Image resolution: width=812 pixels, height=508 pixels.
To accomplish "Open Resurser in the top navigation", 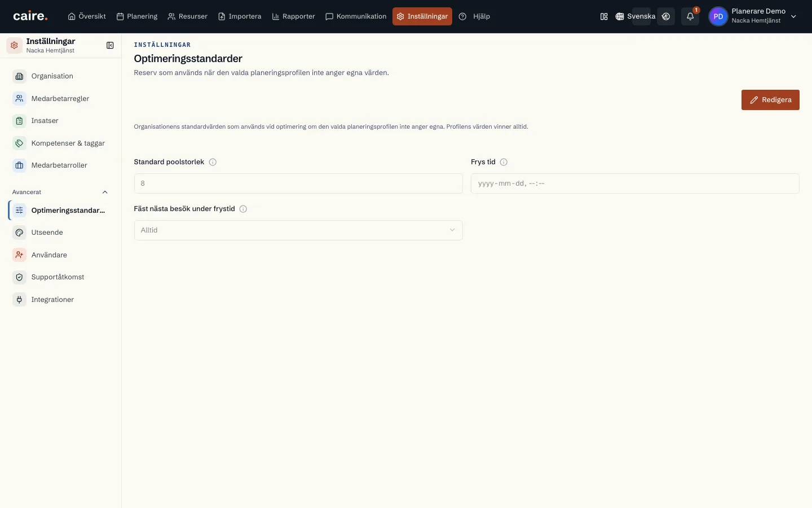I will 188,16.
